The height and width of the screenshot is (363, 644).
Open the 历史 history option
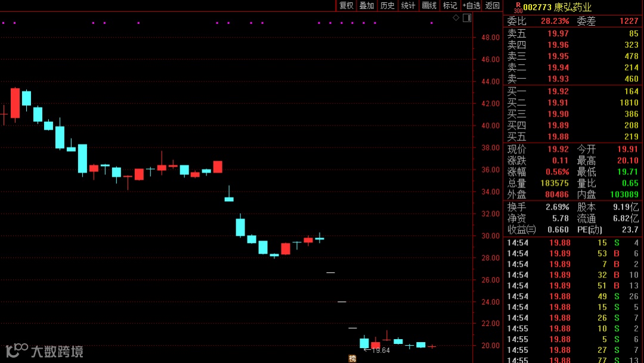pos(388,5)
